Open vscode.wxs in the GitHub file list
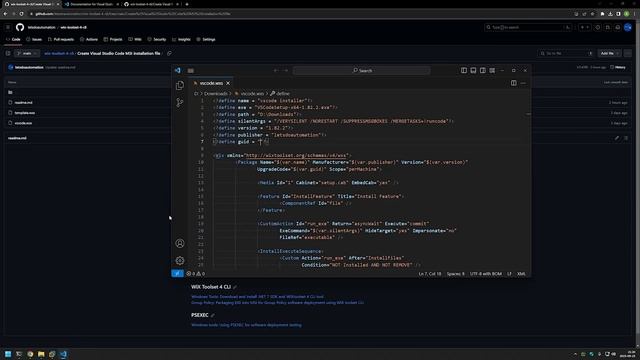 (23, 123)
